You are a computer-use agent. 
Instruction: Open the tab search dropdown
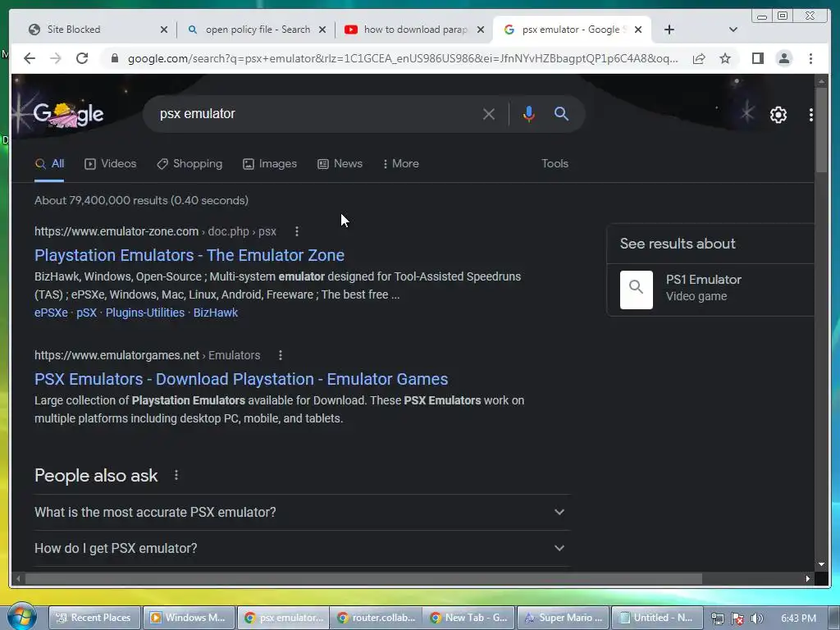click(x=733, y=30)
